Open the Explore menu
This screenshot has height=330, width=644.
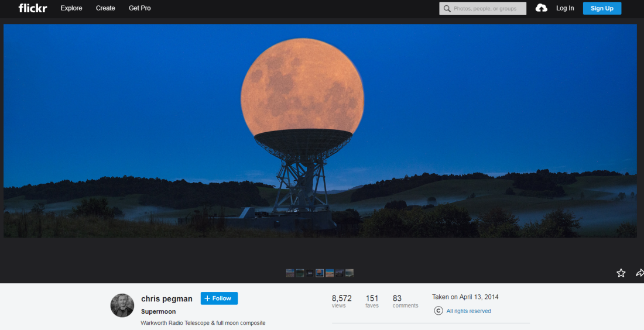click(x=71, y=8)
